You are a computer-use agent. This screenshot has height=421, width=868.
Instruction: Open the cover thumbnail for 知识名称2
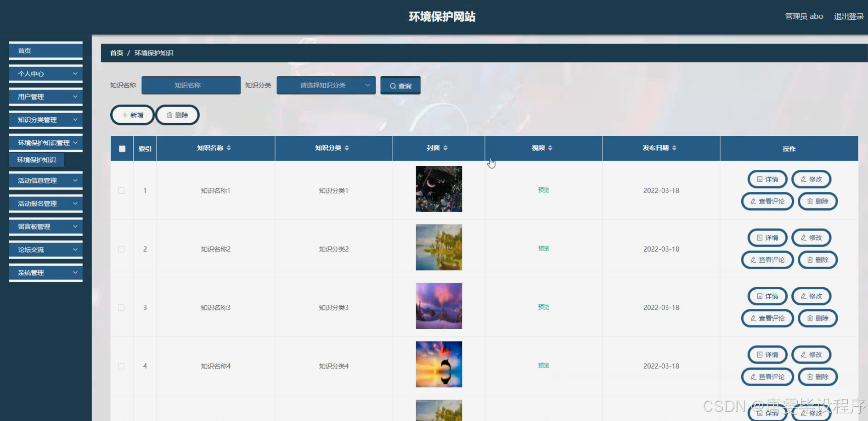439,247
